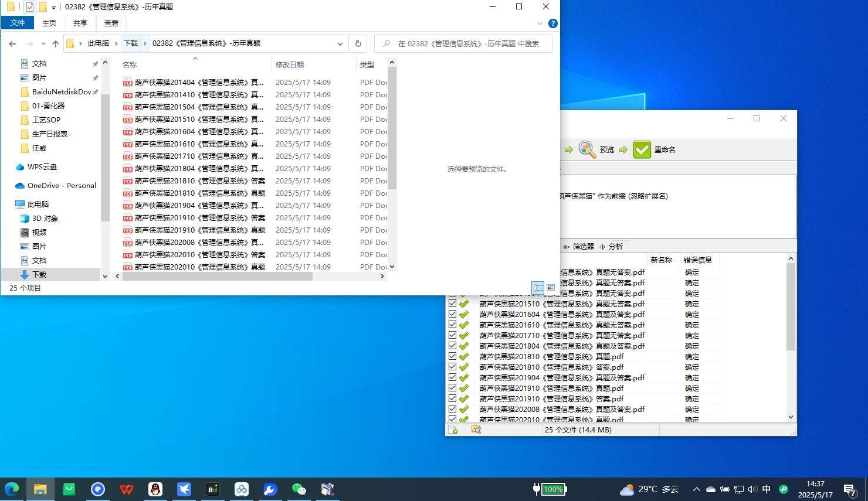Open the Customize Quick Access Toolbar dropdown
Viewport: 868px width, 501px height.
[x=53, y=8]
